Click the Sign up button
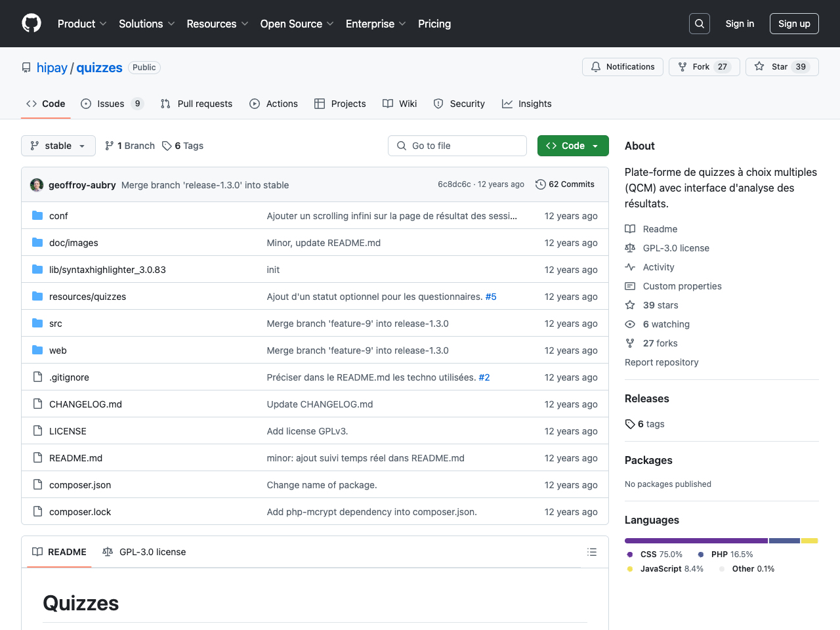Screen dimensions: 840x630 [x=794, y=24]
